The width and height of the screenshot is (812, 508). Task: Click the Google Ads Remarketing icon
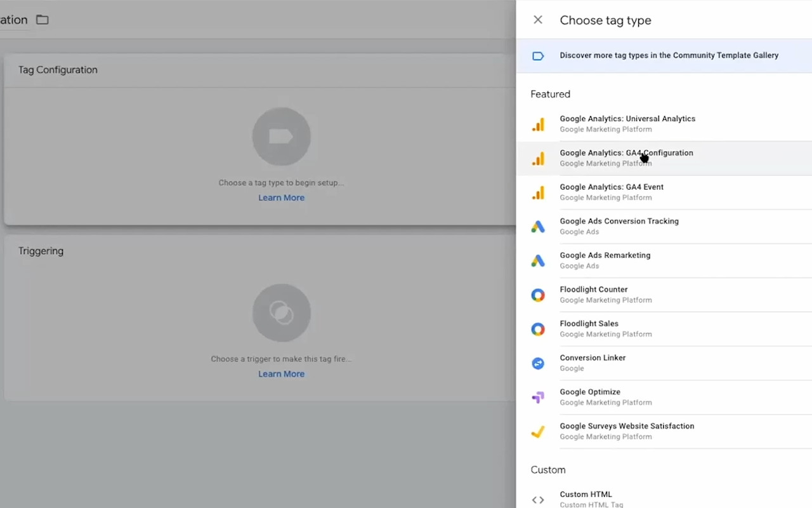click(x=538, y=261)
